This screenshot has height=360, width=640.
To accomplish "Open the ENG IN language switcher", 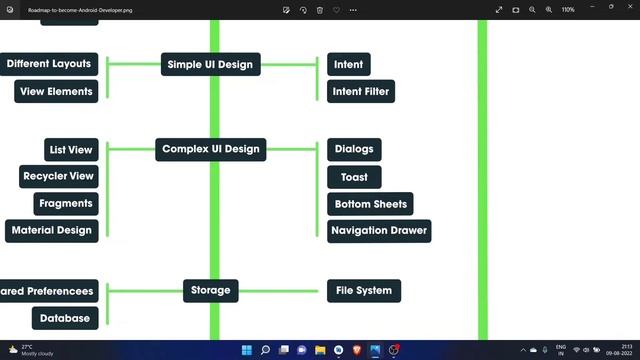I will click(561, 350).
